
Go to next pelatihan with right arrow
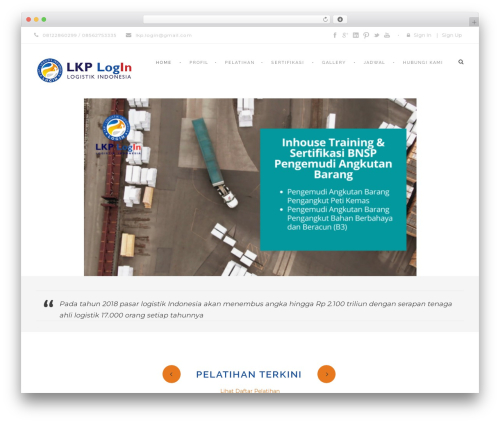pyautogui.click(x=326, y=374)
